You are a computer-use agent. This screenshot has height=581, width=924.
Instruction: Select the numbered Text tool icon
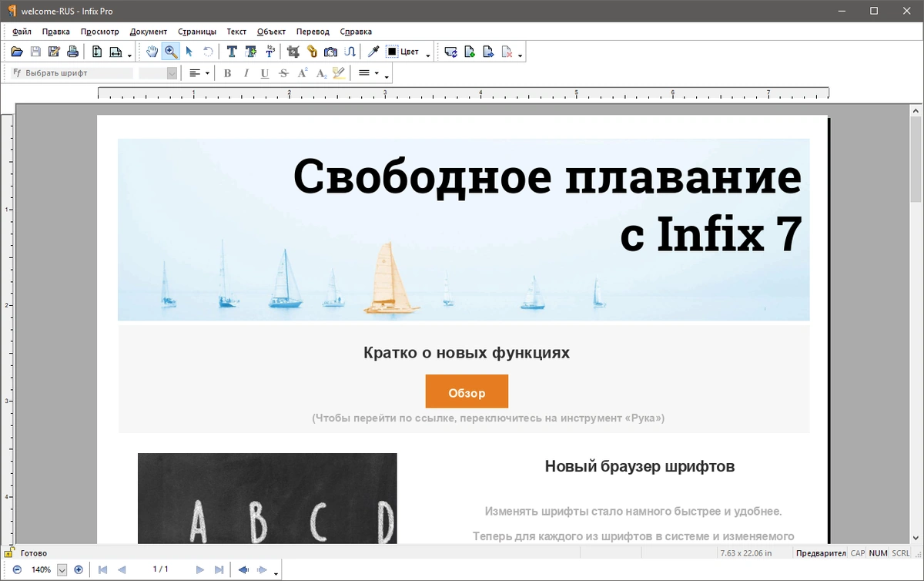coord(269,52)
